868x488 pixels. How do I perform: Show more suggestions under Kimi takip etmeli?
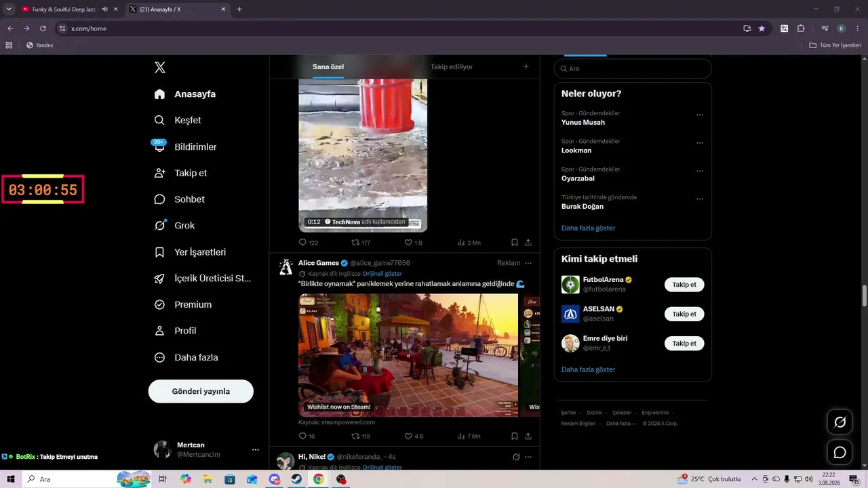(x=589, y=369)
